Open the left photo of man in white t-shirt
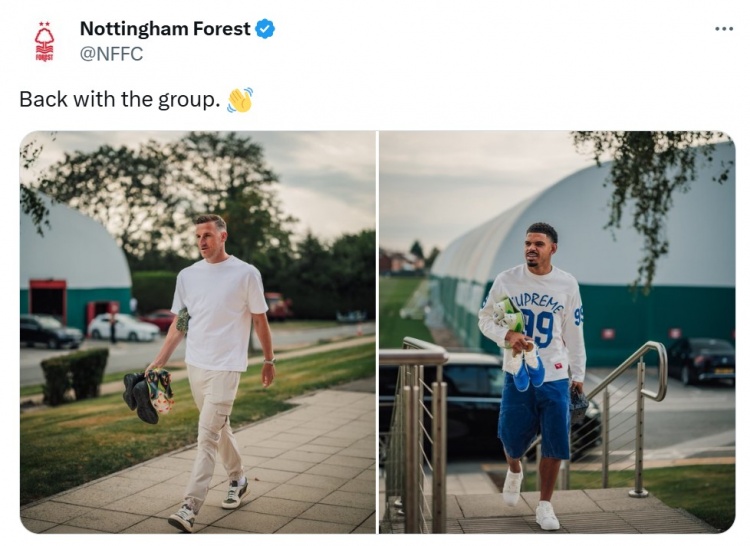This screenshot has width=750, height=546. [198, 331]
